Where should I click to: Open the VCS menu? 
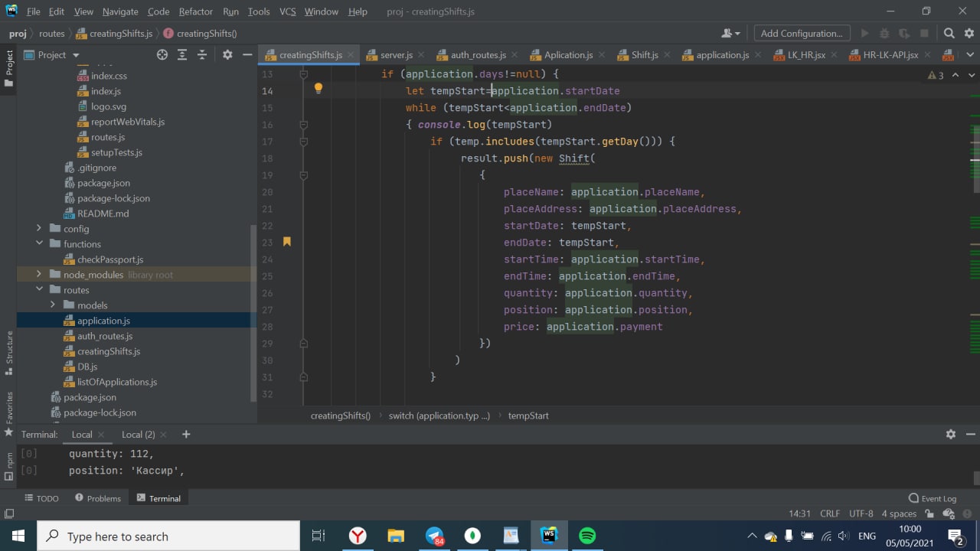pos(287,11)
